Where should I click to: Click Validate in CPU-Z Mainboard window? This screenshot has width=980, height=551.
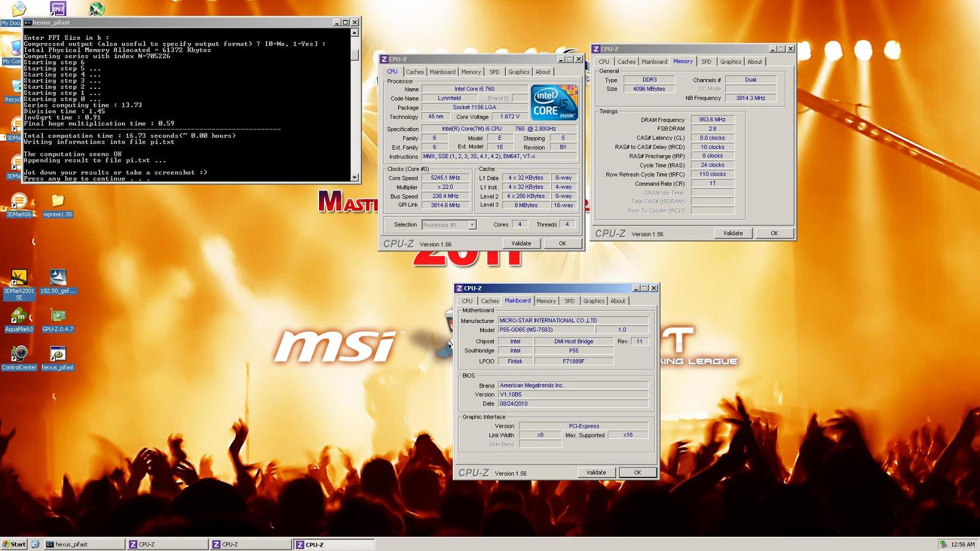click(x=596, y=473)
